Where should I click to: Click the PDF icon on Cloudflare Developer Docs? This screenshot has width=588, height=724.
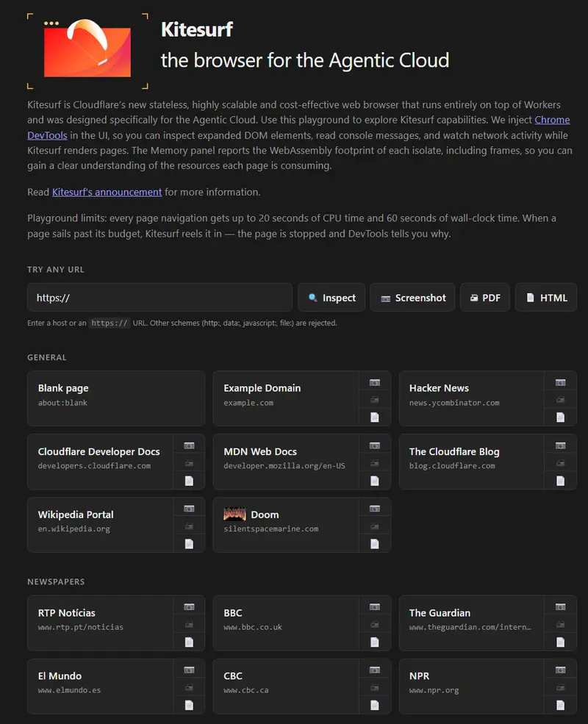(x=189, y=463)
